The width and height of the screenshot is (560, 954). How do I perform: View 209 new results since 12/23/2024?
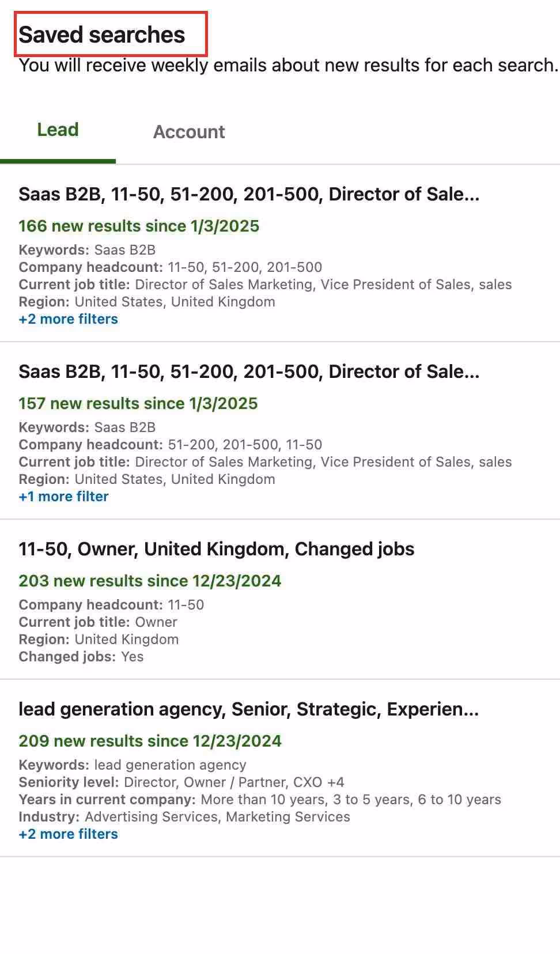150,741
